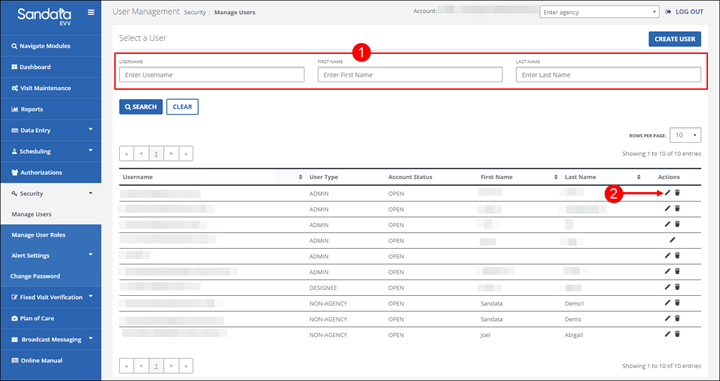Click the 'Joel' first name cell
The height and width of the screenshot is (381, 720).
pos(486,335)
